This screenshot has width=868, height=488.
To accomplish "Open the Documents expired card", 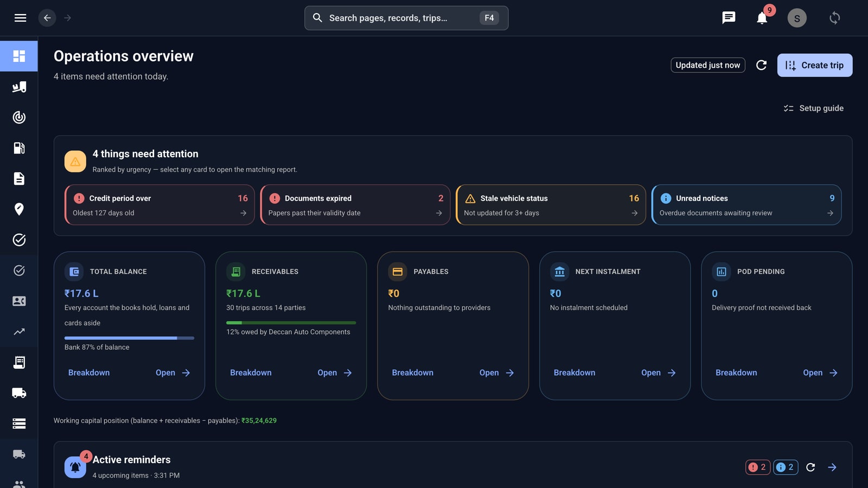I will click(355, 205).
